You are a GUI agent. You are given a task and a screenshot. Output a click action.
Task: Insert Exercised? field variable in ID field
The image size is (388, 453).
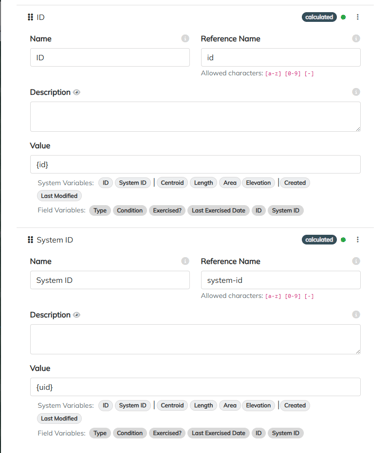click(167, 210)
